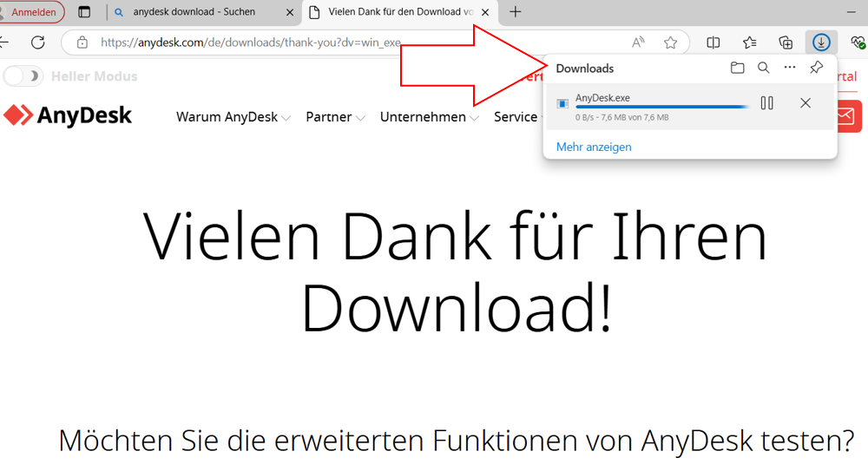Pause the AnyDesk.exe download

pyautogui.click(x=766, y=103)
